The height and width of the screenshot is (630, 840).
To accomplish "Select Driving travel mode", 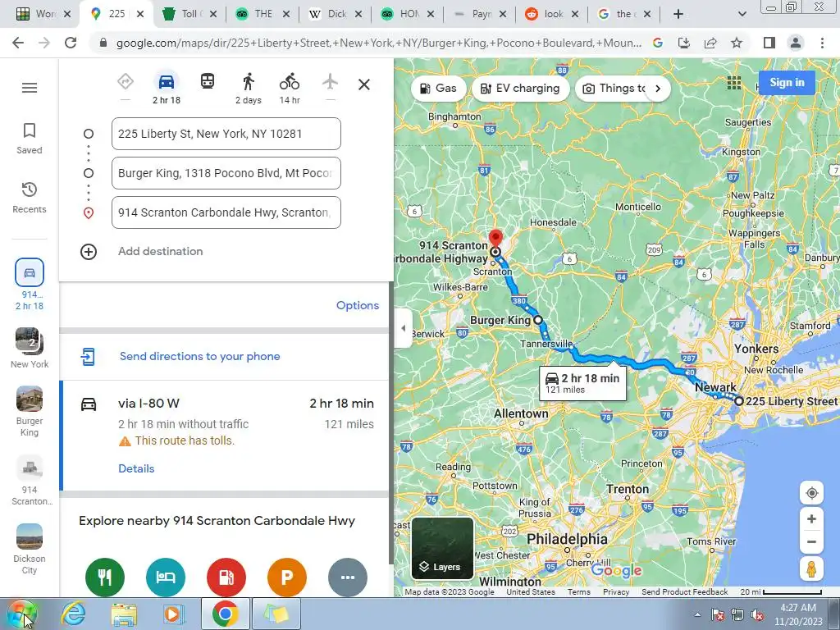I will [166, 89].
